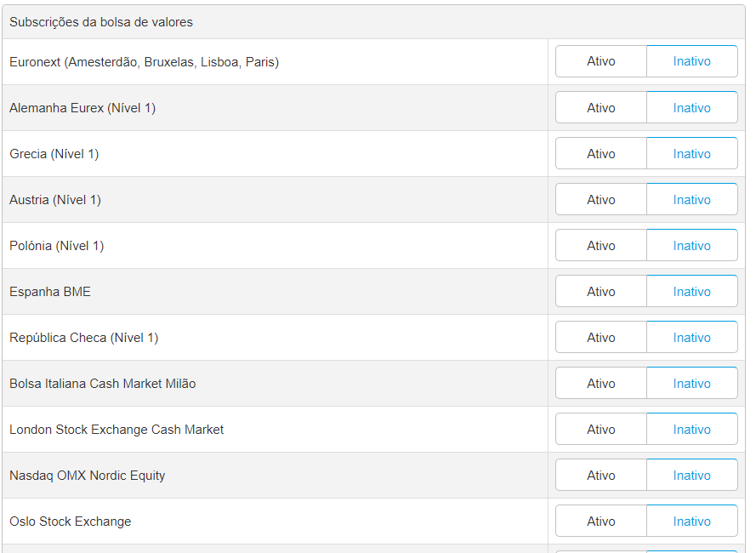This screenshot has height=553, width=756.
Task: Pick Inativo for República Checa
Action: 691,337
